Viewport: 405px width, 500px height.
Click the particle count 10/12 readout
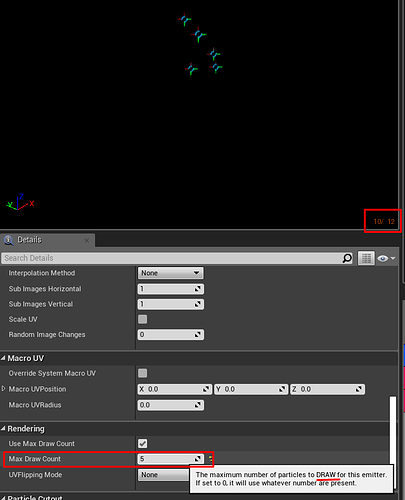coord(384,222)
